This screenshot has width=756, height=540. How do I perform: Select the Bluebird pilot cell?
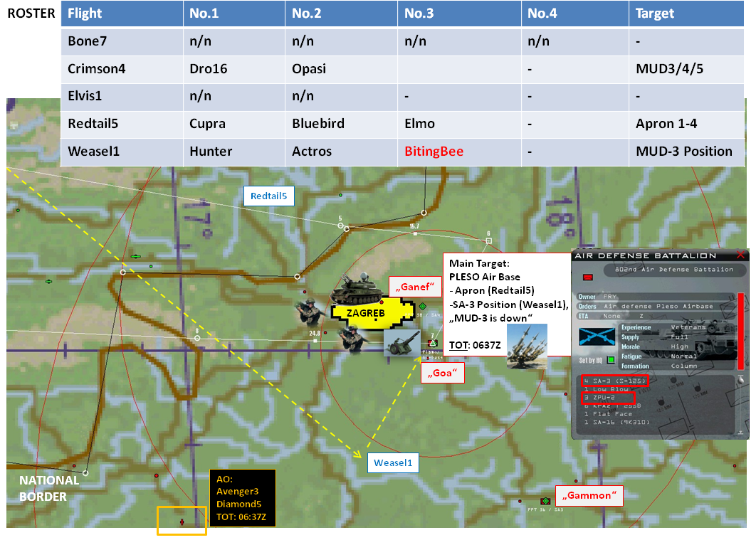(x=341, y=124)
